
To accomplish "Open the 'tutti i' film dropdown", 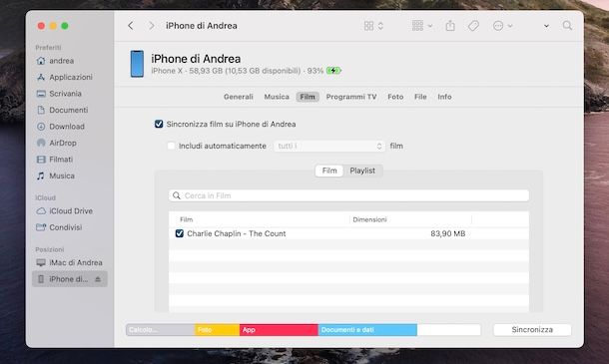I will (329, 146).
